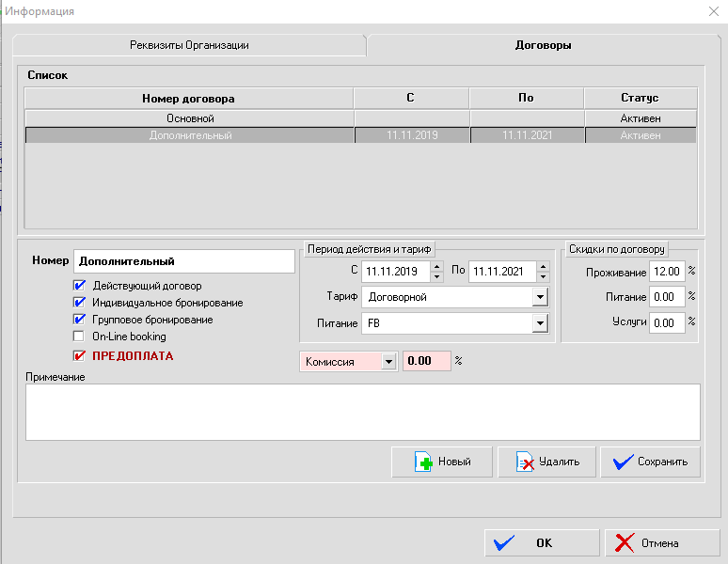Click the Номер договора column header

click(188, 98)
